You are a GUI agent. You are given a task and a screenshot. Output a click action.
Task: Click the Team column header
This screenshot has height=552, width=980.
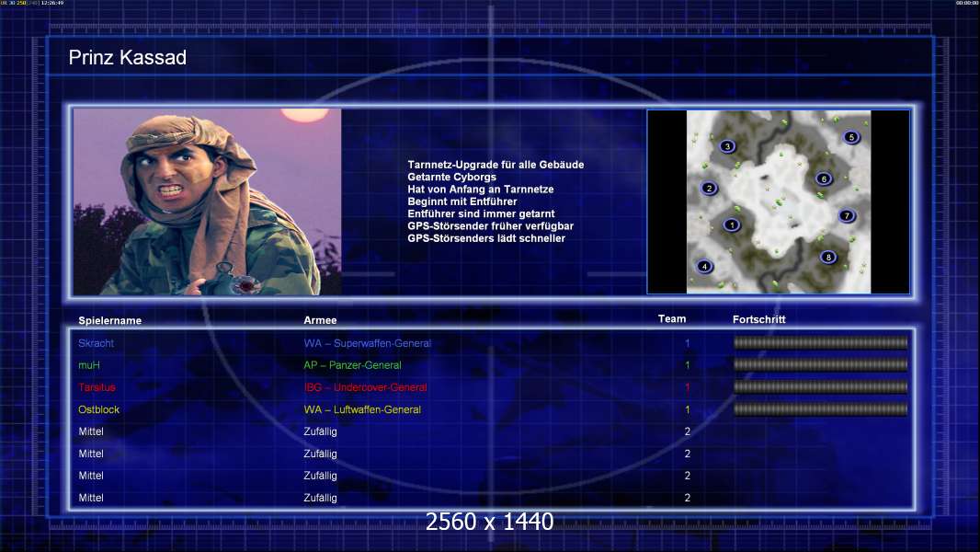click(x=672, y=319)
